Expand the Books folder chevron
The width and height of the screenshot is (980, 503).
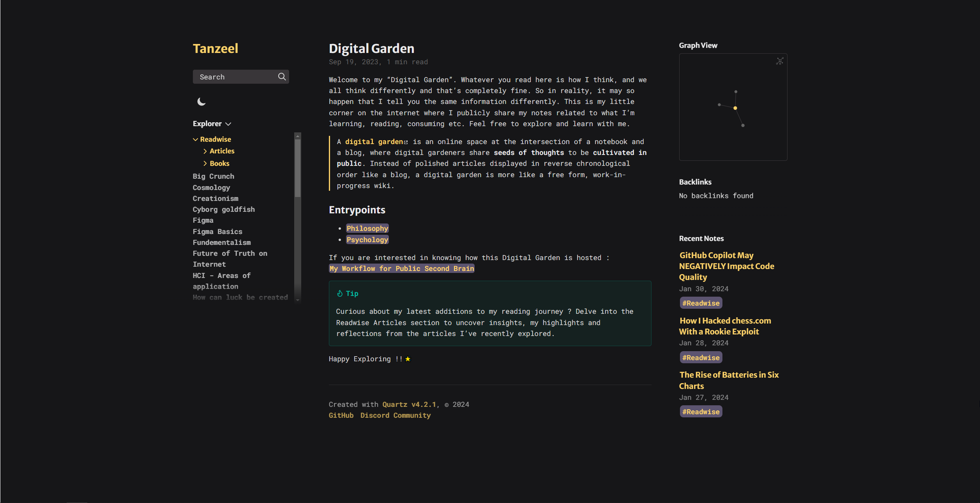[x=205, y=164]
